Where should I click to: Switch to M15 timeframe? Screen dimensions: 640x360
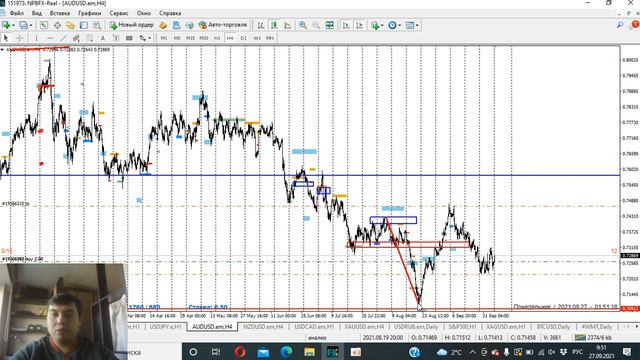point(190,38)
